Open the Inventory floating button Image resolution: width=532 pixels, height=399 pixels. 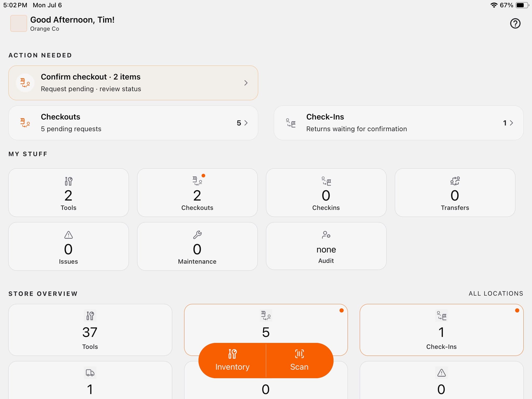(x=232, y=361)
